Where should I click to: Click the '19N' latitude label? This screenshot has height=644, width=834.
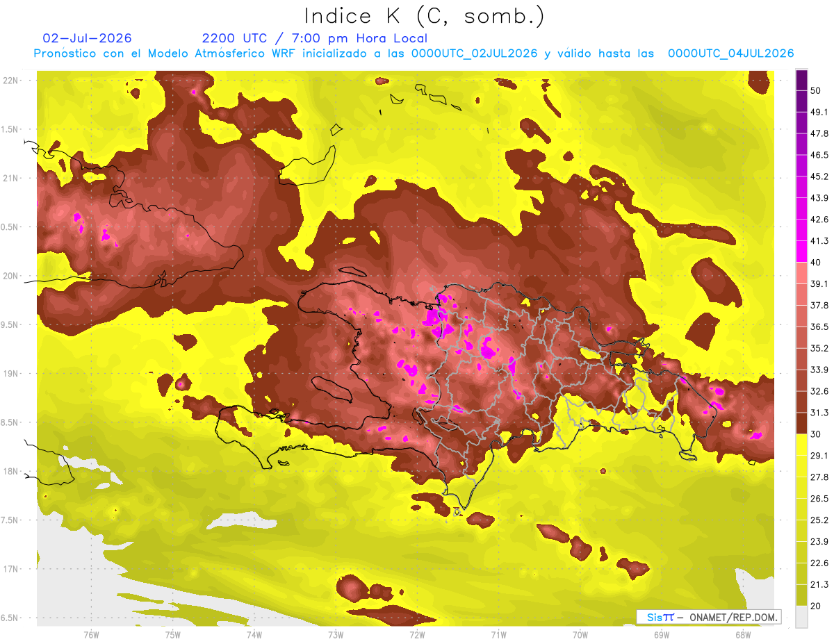click(10, 373)
